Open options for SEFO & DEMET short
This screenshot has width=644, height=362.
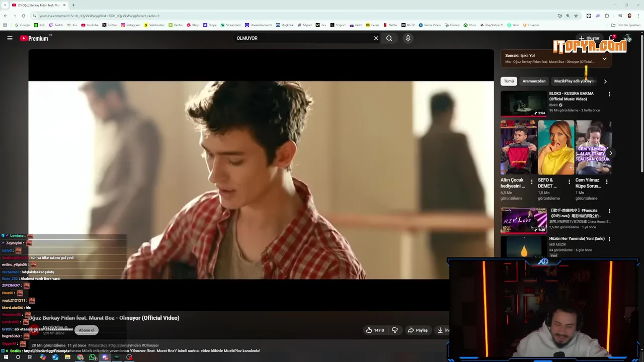(x=569, y=182)
